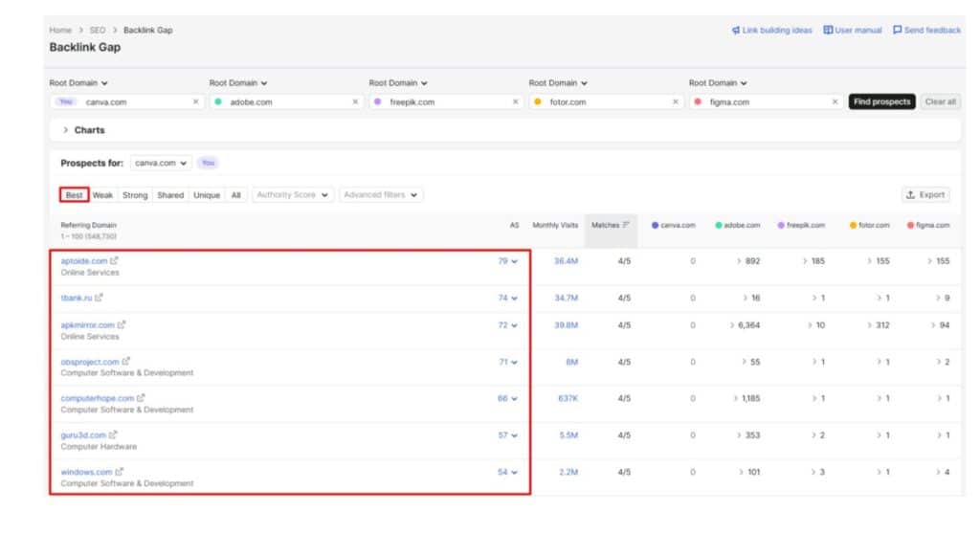Click the book icon beside User manual
The height and width of the screenshot is (534, 980).
pyautogui.click(x=828, y=30)
